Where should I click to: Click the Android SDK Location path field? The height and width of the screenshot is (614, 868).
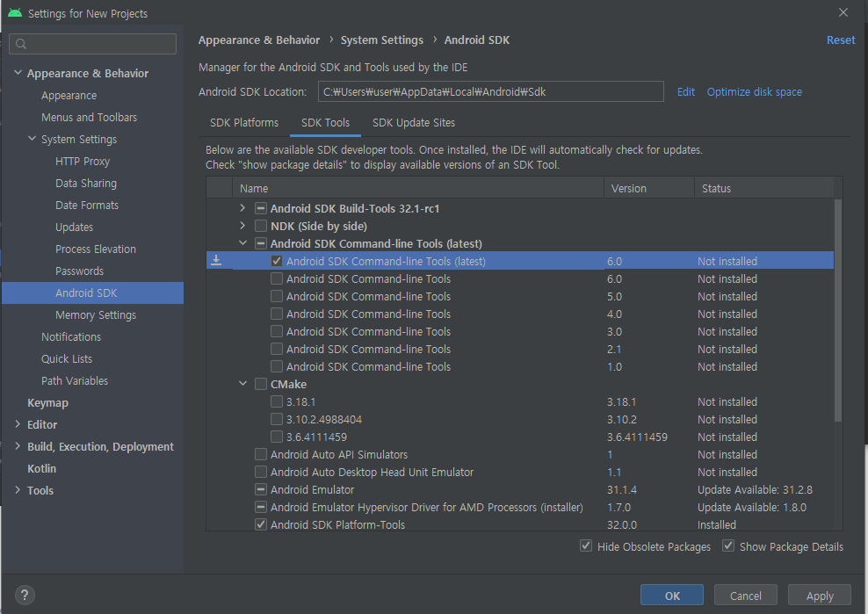[x=490, y=91]
